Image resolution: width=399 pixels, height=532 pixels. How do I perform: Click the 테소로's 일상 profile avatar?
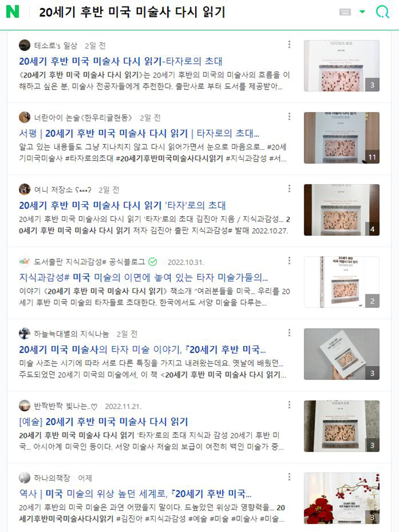tap(24, 45)
